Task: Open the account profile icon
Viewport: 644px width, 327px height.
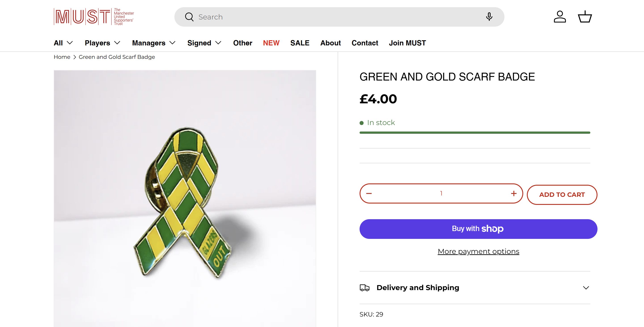Action: (x=560, y=17)
